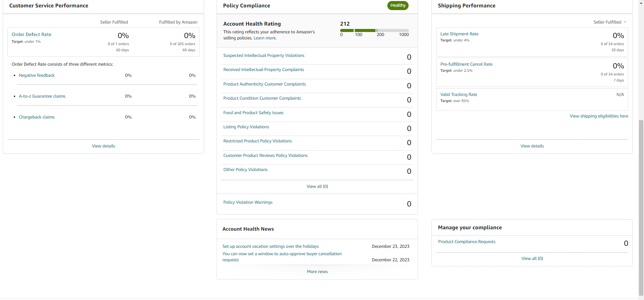Click the 'Fulfilled by Amazon' column header
This screenshot has width=644, height=300.
[x=178, y=22]
